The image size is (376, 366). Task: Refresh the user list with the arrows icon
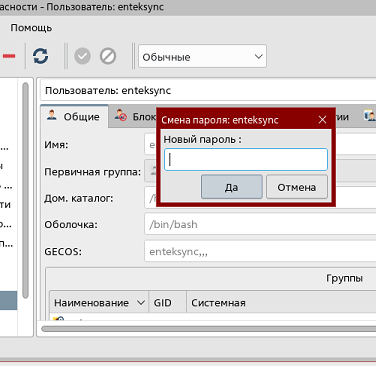pyautogui.click(x=41, y=56)
